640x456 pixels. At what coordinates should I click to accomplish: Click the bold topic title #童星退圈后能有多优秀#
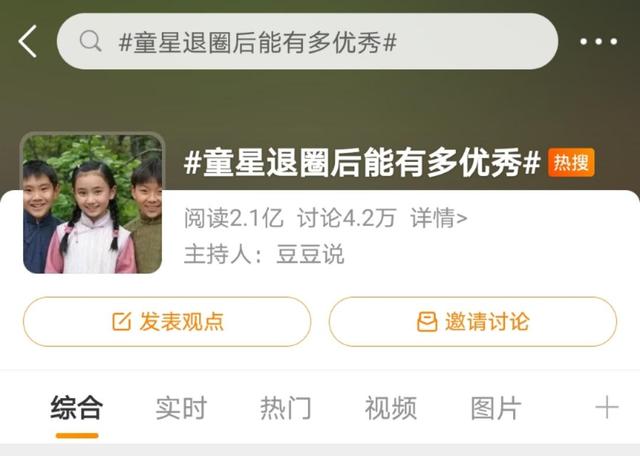[x=362, y=162]
